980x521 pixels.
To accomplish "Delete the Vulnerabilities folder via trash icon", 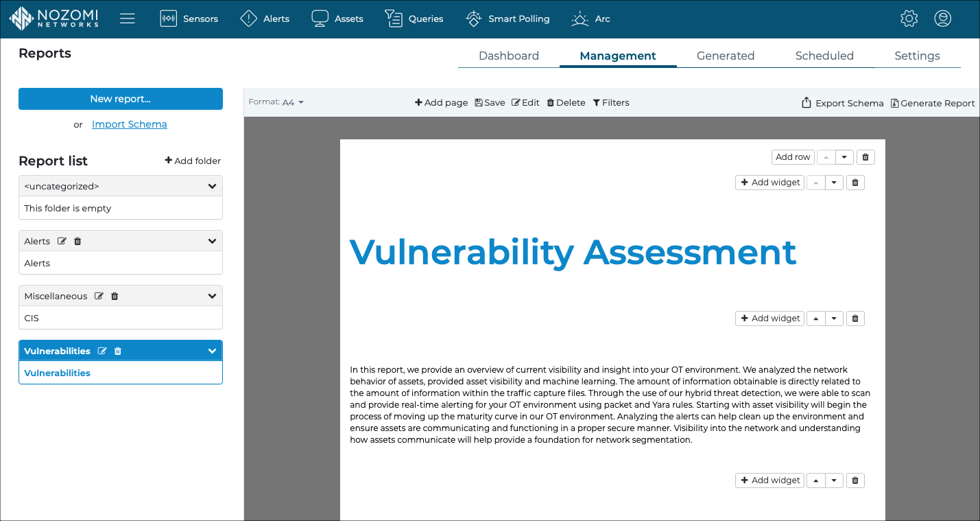I will click(x=118, y=351).
